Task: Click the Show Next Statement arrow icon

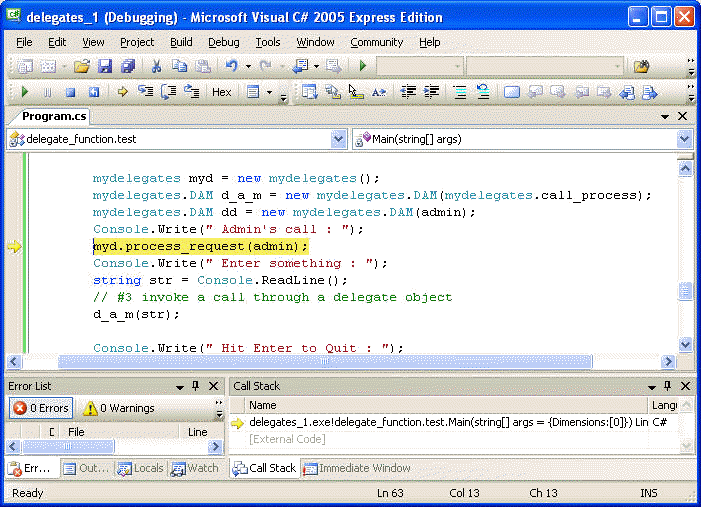Action: [x=122, y=92]
